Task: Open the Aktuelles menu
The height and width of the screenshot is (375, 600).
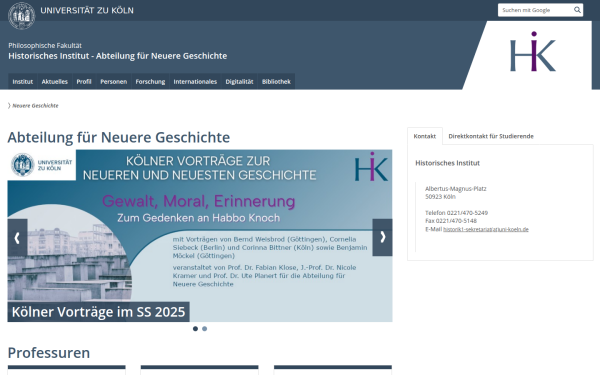Action: 55,82
